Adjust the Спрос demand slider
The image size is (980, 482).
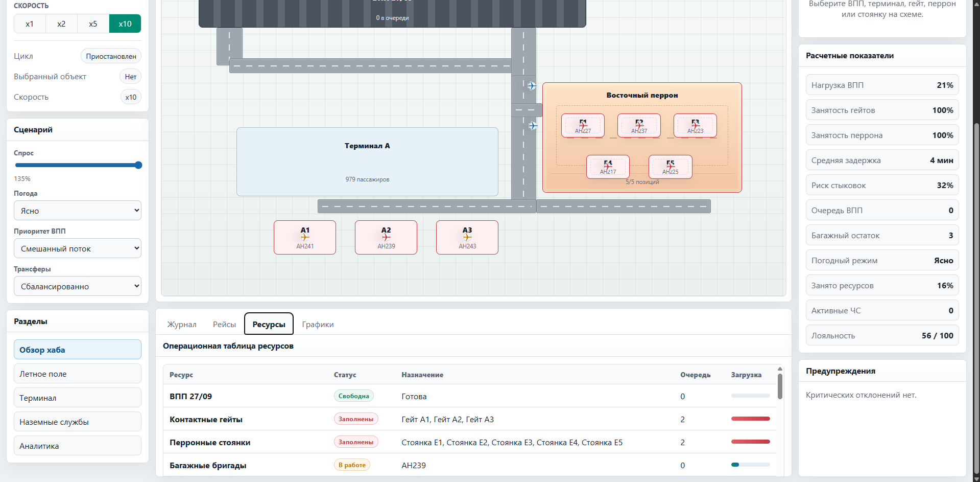click(78, 165)
